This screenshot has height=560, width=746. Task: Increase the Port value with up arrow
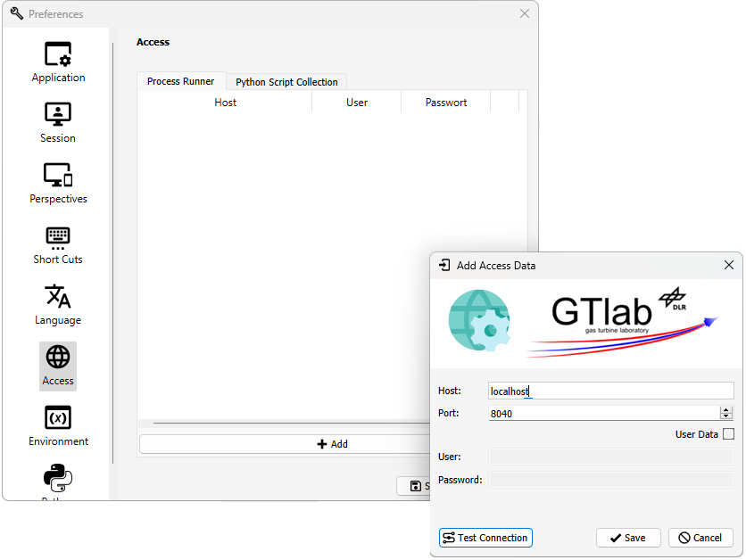coord(726,410)
